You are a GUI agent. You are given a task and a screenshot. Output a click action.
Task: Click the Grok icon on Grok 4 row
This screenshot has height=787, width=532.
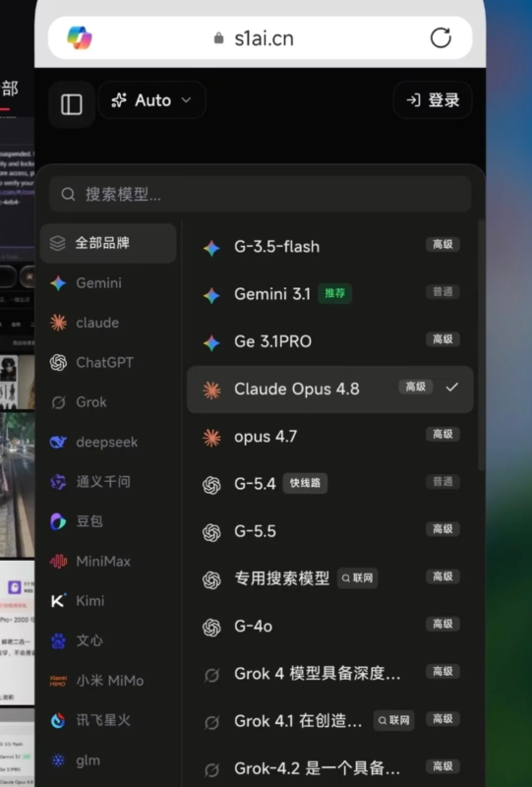tap(211, 676)
